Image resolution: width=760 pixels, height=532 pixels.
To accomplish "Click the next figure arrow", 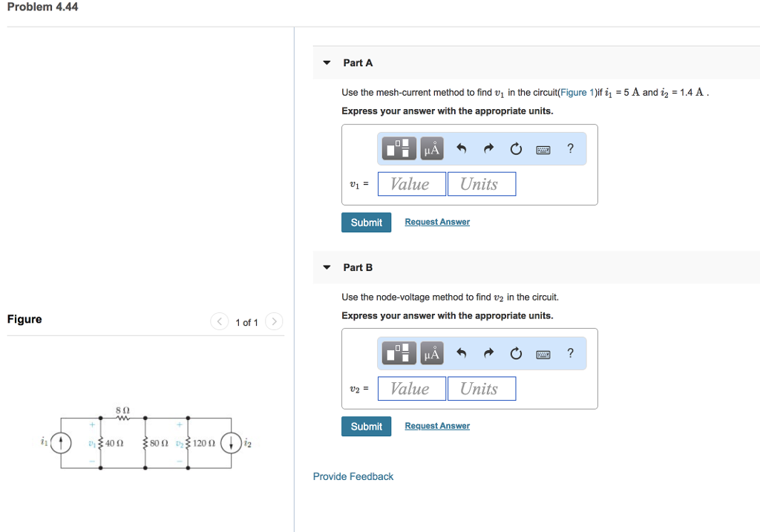I will coord(274,322).
